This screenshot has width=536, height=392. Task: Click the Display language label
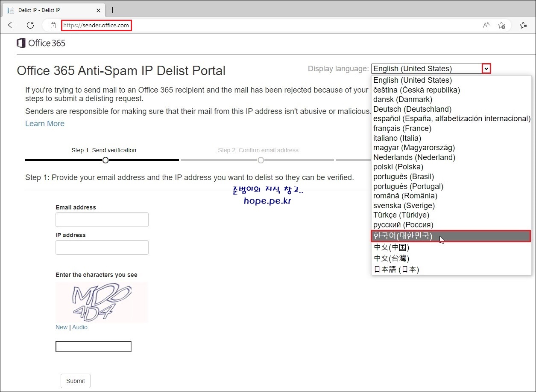click(x=338, y=69)
